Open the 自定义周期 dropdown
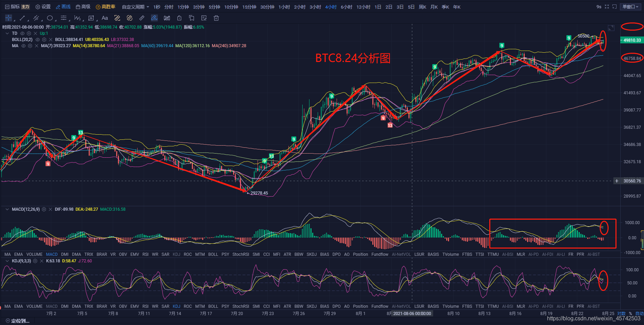Screen dimensions: 644x325 135,7
